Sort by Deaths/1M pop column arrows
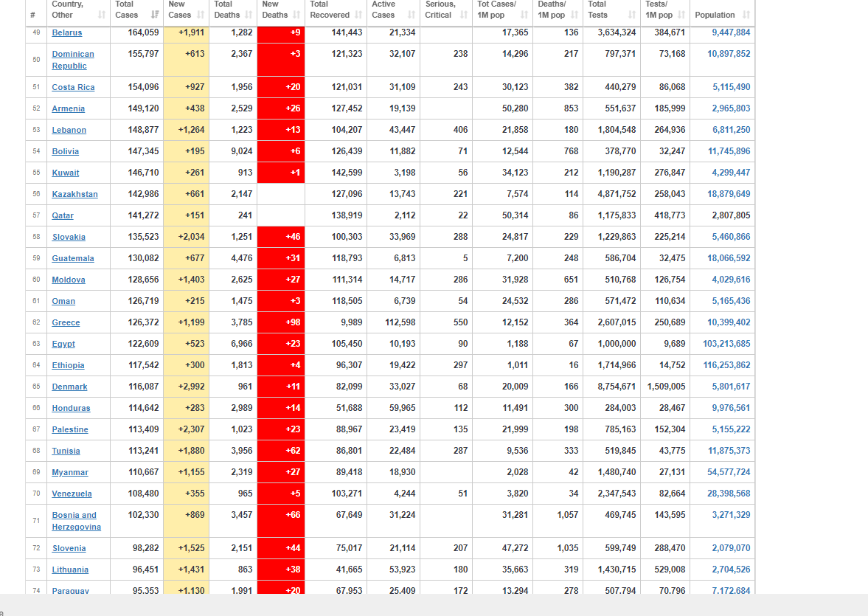Viewport: 868px width, 616px height. [x=574, y=15]
